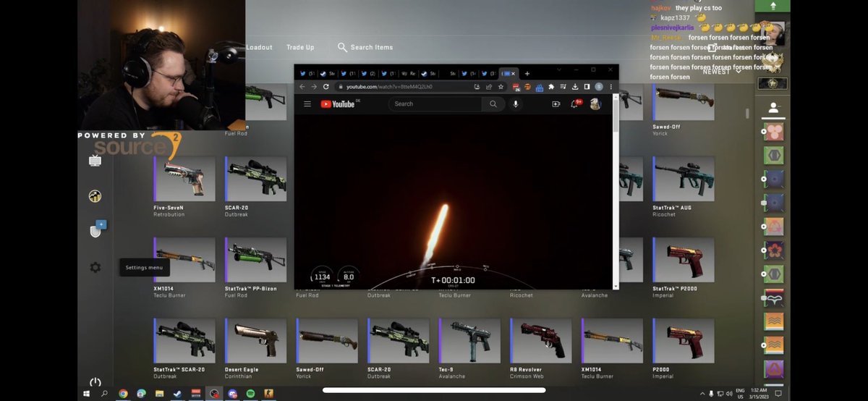Viewport: 868px width, 401px height.
Task: Click the YouTube search magnifier button
Action: click(x=493, y=104)
